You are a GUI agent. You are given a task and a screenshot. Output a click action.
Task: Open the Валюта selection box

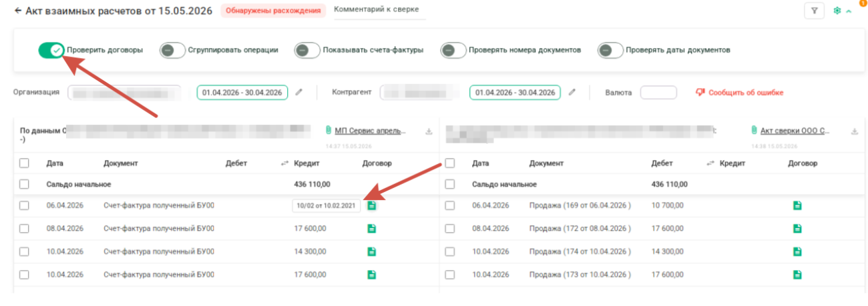coord(658,93)
